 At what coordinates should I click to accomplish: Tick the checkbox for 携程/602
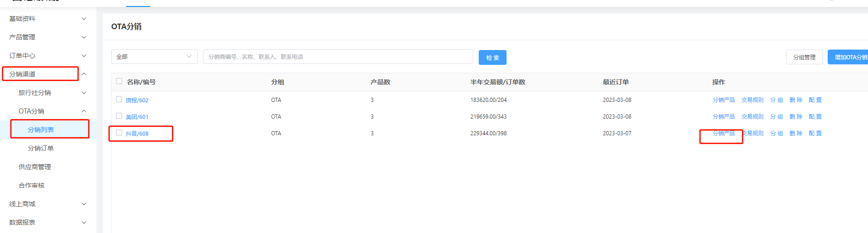(119, 100)
